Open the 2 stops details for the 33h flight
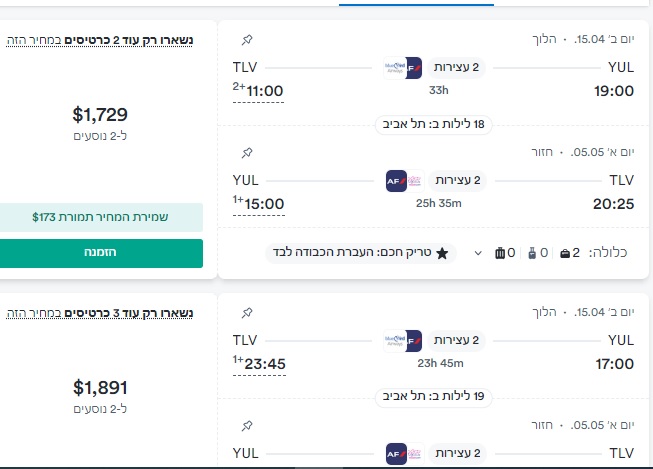The image size is (653, 469). [x=457, y=67]
